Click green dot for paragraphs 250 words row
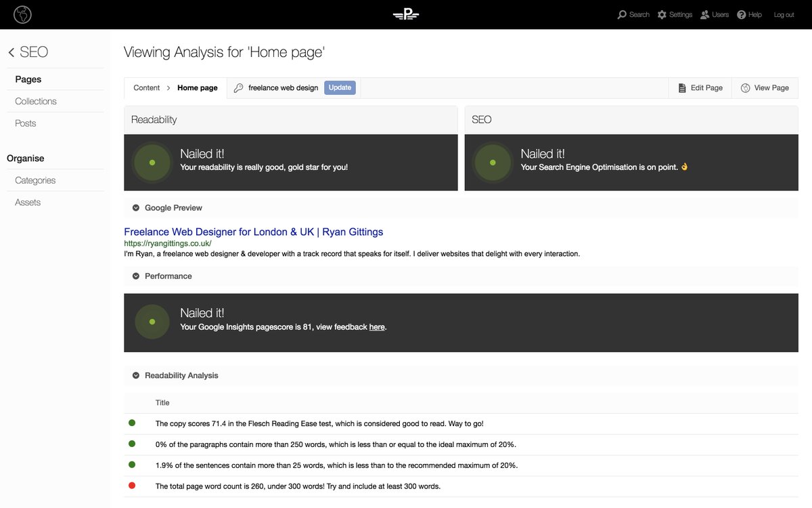This screenshot has height=508, width=812. [132, 444]
